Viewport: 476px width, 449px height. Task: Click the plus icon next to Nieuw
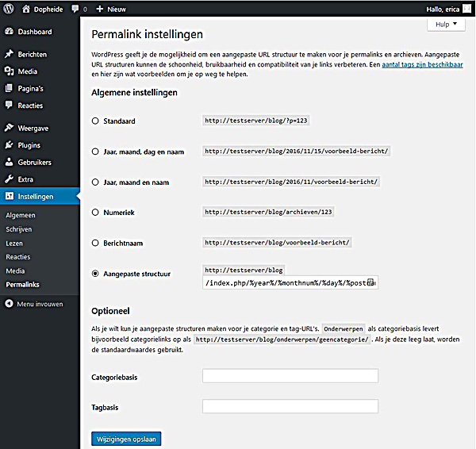(100, 9)
